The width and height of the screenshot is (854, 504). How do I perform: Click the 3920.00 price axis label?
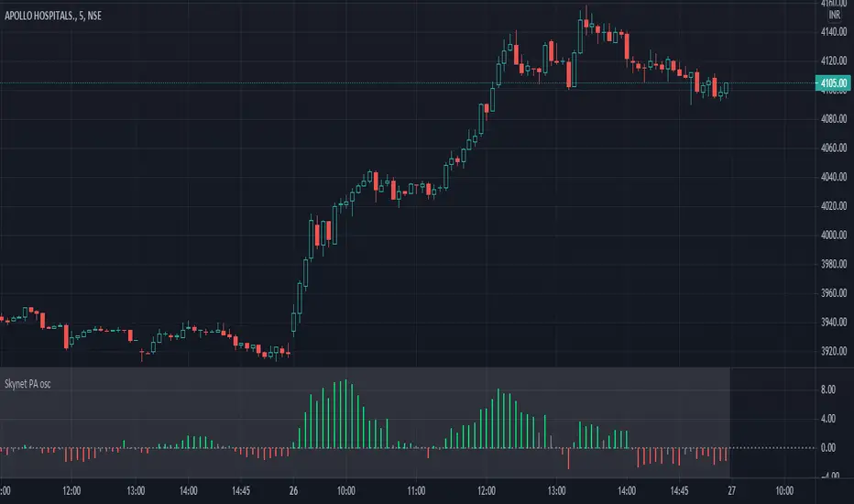(833, 352)
